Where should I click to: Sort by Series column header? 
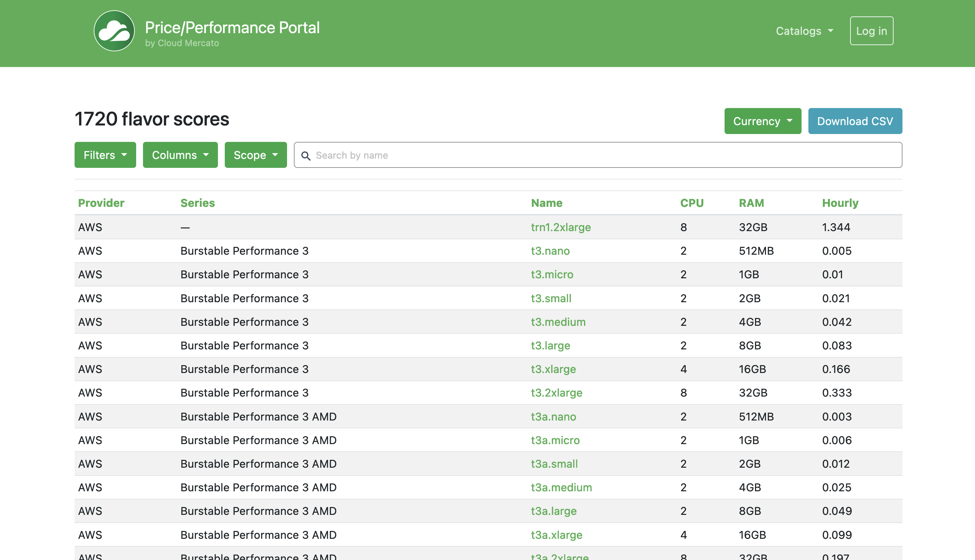point(198,203)
